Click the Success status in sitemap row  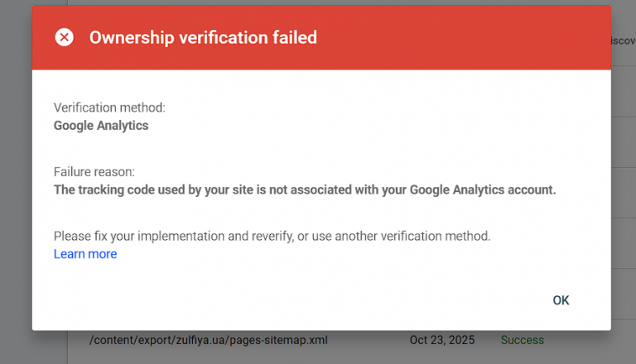[522, 340]
